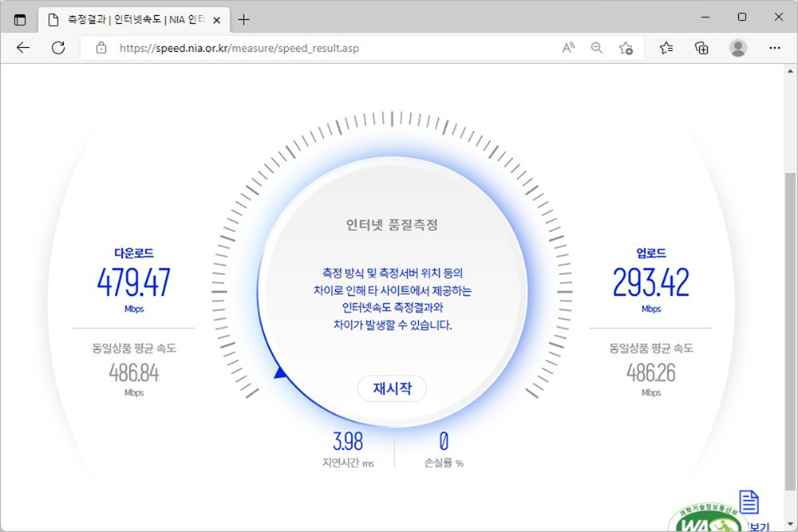
Task: Click the Read aloud icon
Action: click(x=568, y=48)
